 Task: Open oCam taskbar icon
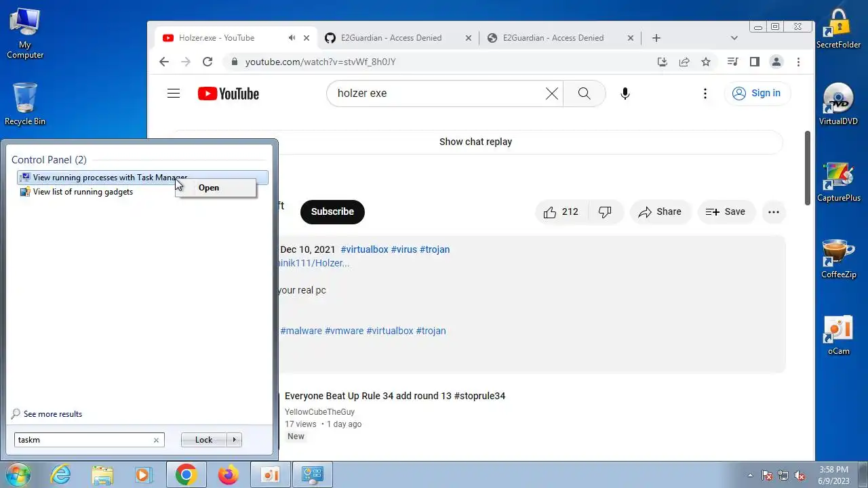[x=271, y=474]
